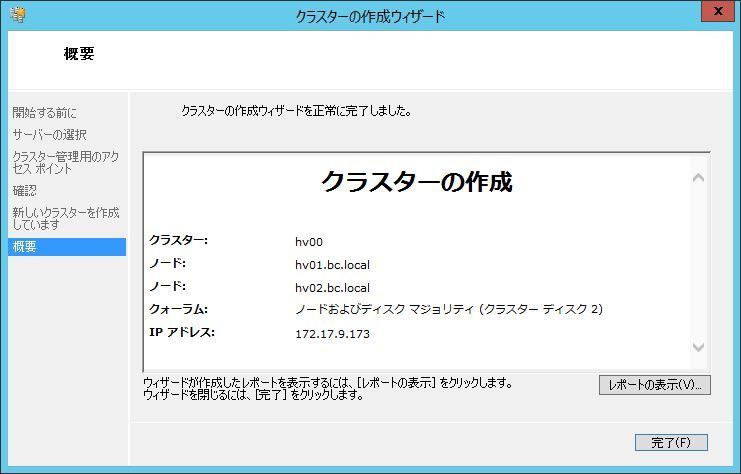Click the クォーラム: label
The image size is (741, 474).
click(x=178, y=310)
